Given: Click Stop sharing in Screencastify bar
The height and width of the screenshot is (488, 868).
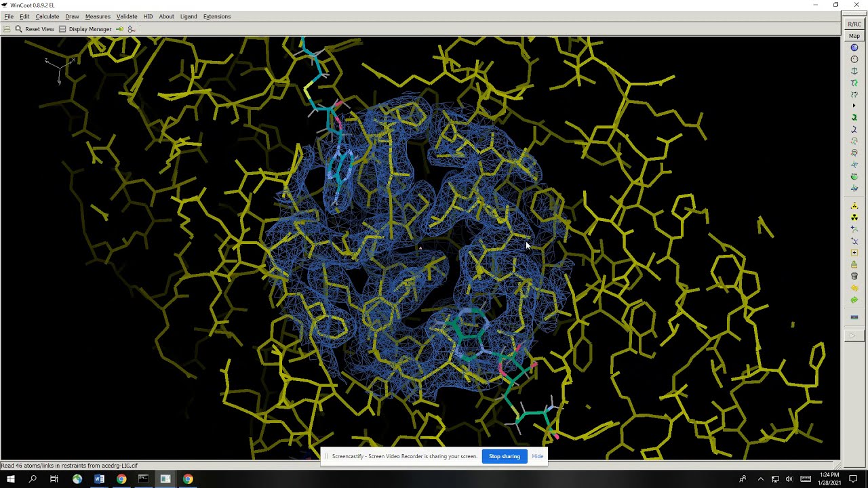Looking at the screenshot, I should point(505,456).
